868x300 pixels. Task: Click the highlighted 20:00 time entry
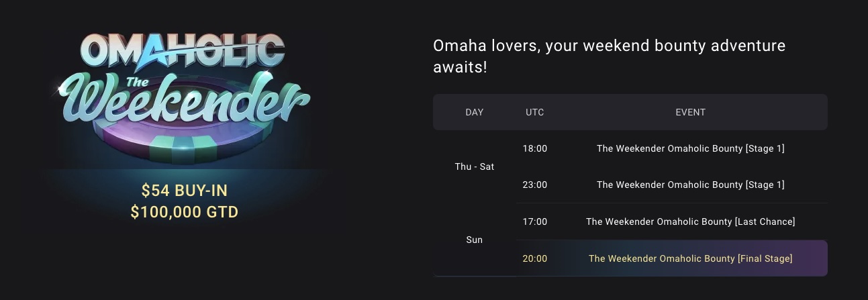[x=535, y=258]
